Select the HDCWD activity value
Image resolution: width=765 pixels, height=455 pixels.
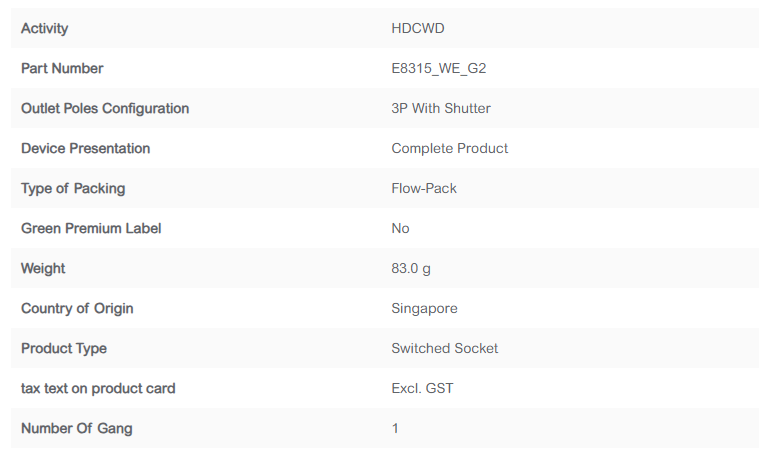pos(418,28)
